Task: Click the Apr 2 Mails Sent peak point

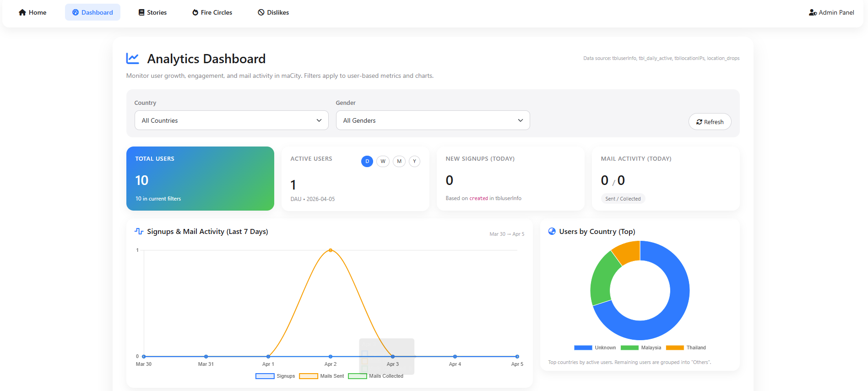Action: [x=331, y=250]
